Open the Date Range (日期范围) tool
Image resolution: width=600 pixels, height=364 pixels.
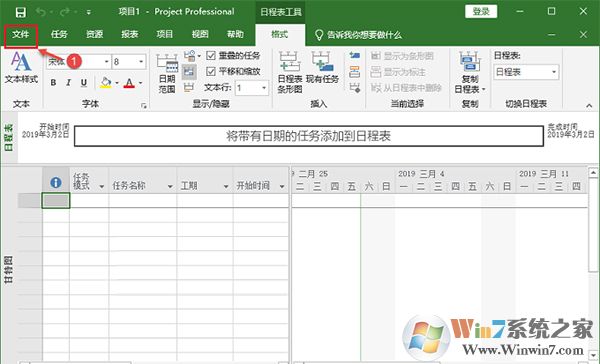[167, 73]
